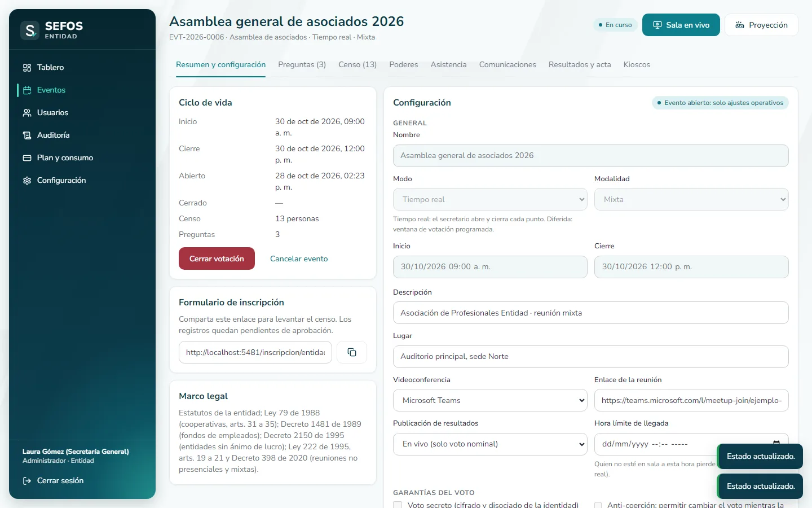Switch to the Kioscos tab
The image size is (812, 508).
[637, 65]
